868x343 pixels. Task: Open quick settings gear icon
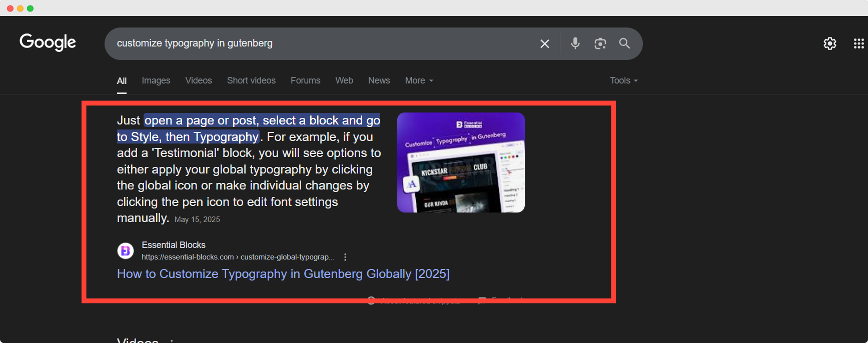coord(830,43)
